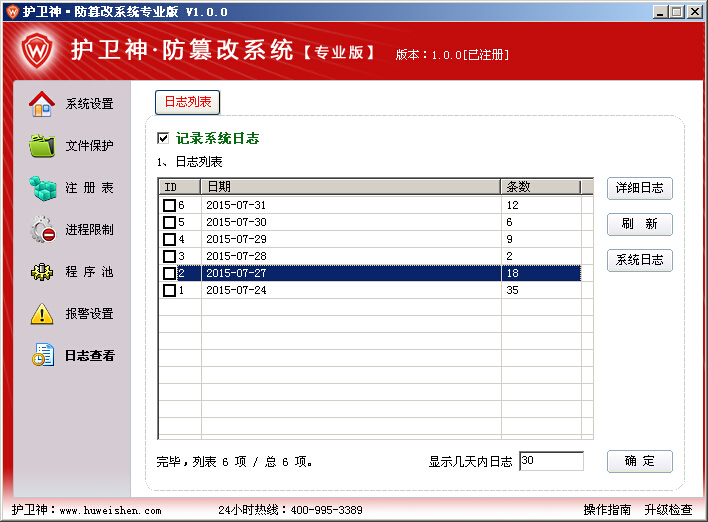Check the box for log ID 1
708x522 pixels.
click(169, 290)
